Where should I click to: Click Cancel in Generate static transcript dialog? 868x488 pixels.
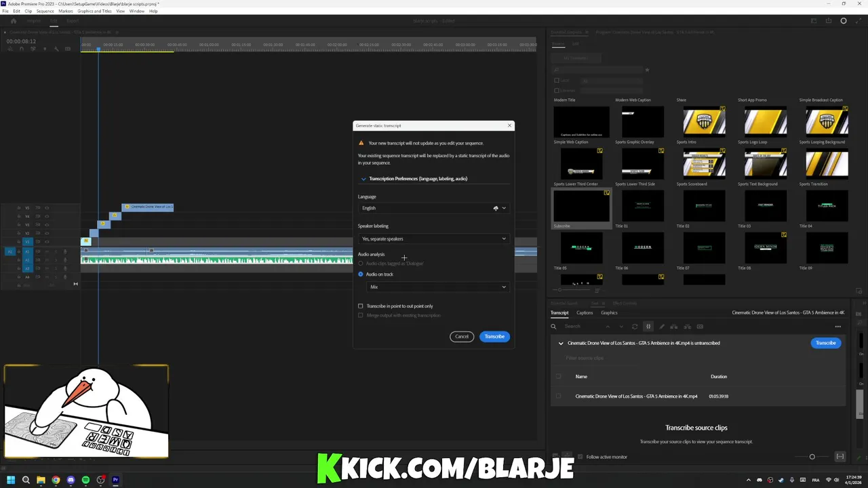point(462,337)
